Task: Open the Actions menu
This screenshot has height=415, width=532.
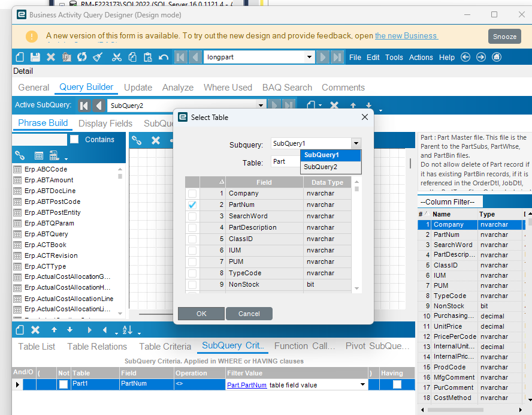Action: coord(421,58)
